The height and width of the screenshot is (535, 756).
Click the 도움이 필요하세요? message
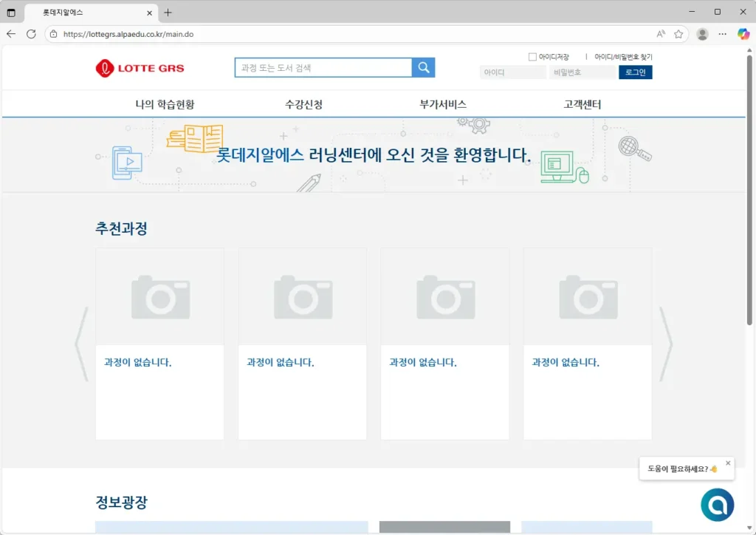[682, 469]
